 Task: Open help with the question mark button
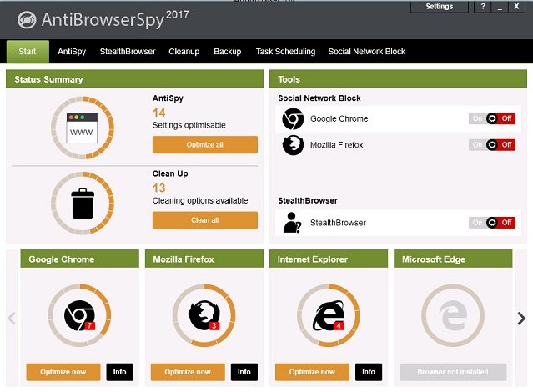[x=483, y=7]
